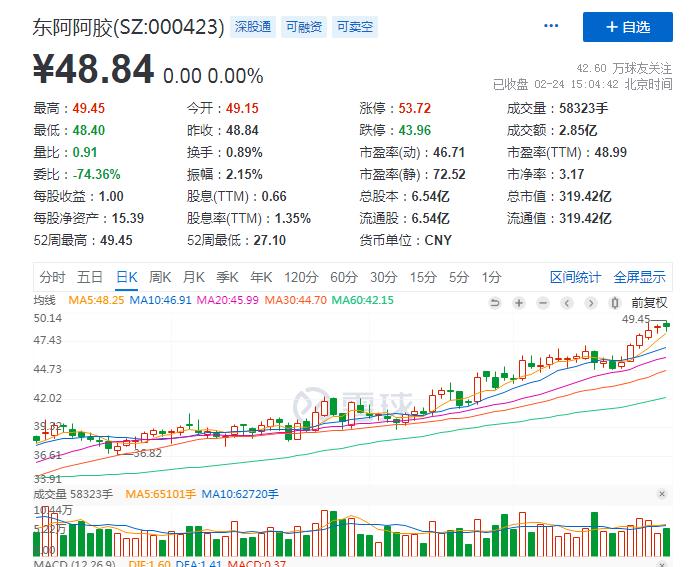Image resolution: width=691 pixels, height=567 pixels.
Task: Close the volume indicator panel
Action: 661,494
